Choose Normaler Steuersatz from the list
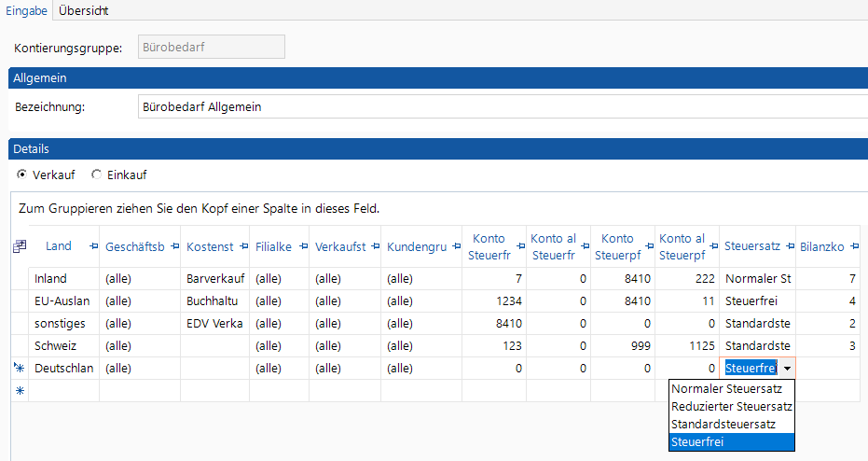The height and width of the screenshot is (461, 868). 732,389
